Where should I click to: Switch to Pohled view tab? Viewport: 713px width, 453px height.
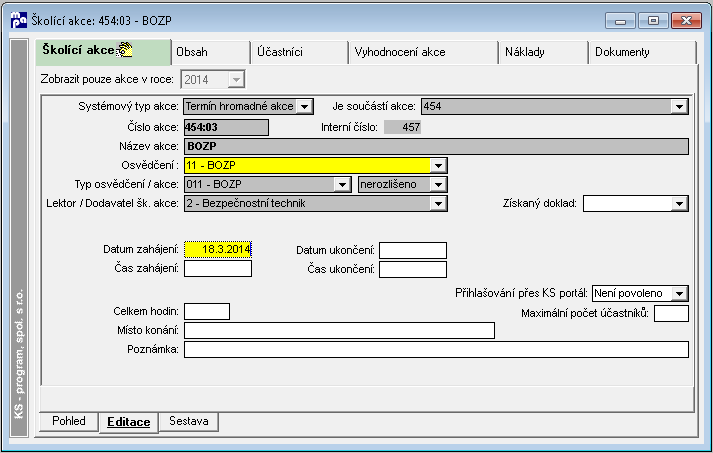tap(69, 421)
